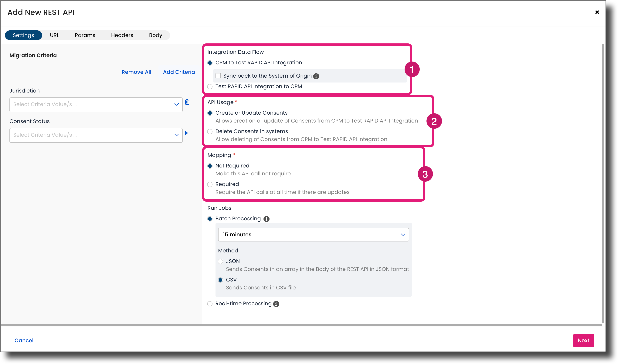Select the Required mapping option

click(210, 184)
